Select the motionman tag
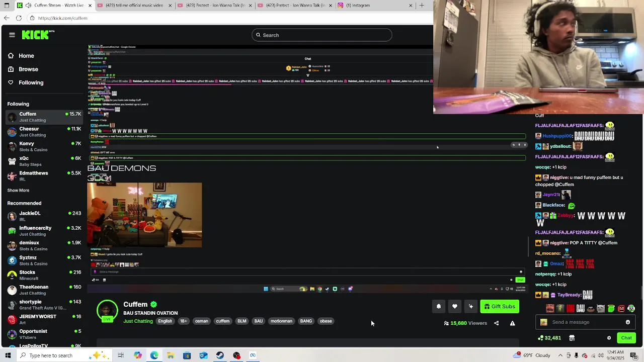This screenshot has width=644, height=362. coord(281,321)
